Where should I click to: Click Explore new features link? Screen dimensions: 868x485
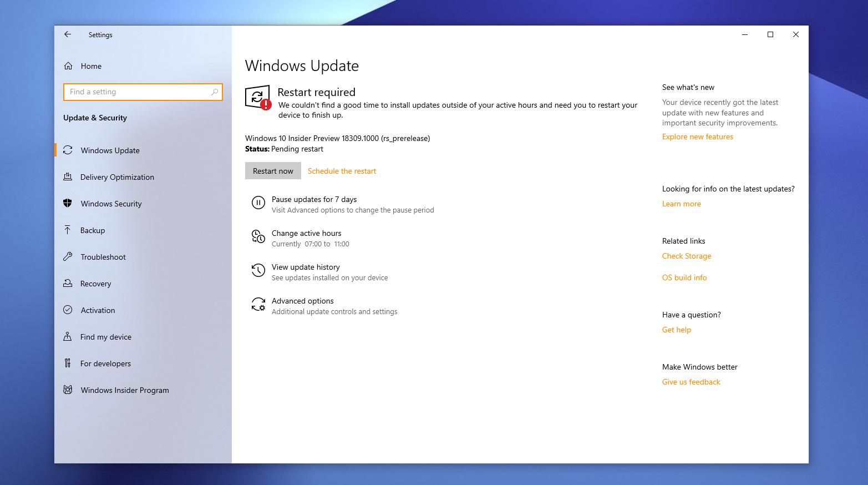(697, 137)
